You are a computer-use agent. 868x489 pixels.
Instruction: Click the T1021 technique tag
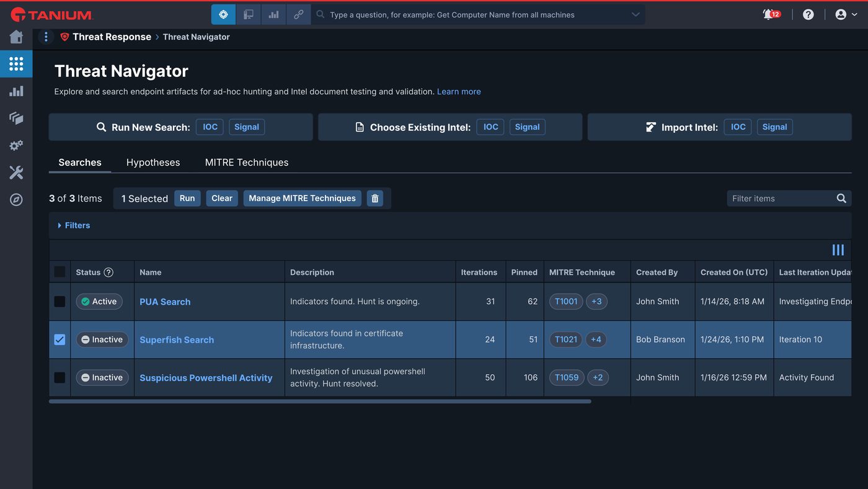coord(566,339)
